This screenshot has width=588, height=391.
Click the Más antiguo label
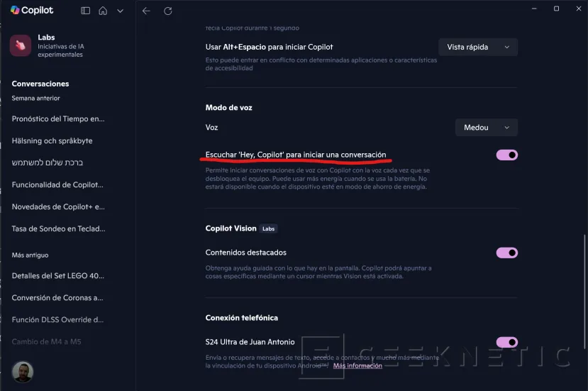pyautogui.click(x=30, y=255)
